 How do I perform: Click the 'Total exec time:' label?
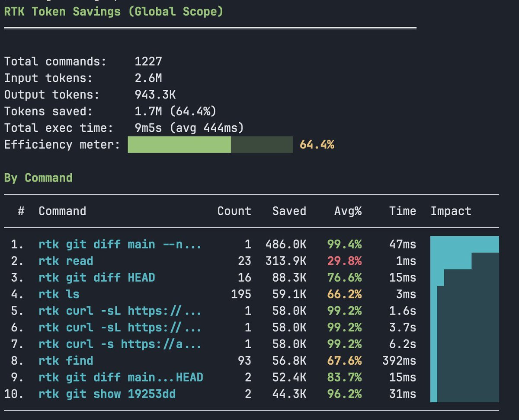[59, 128]
